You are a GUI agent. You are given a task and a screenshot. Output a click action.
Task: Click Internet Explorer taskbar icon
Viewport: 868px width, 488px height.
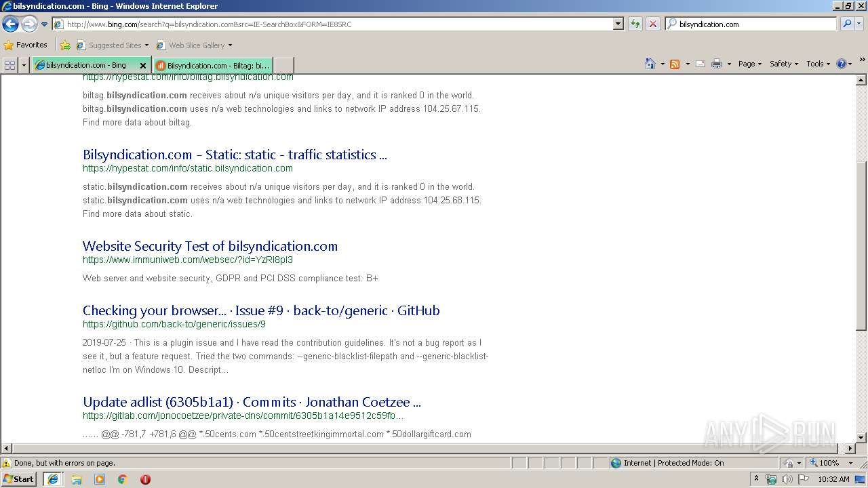tap(53, 479)
